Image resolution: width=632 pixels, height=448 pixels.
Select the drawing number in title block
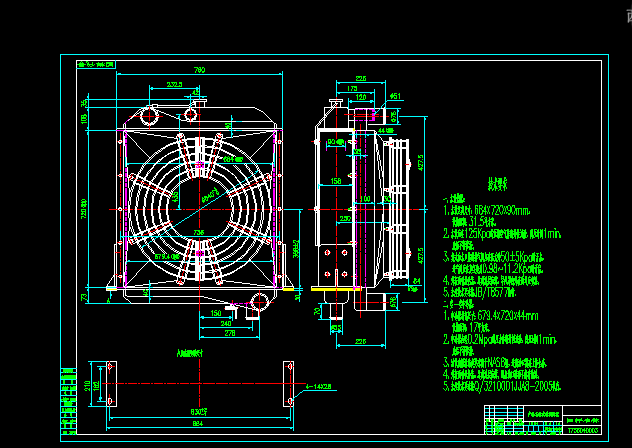point(583,431)
